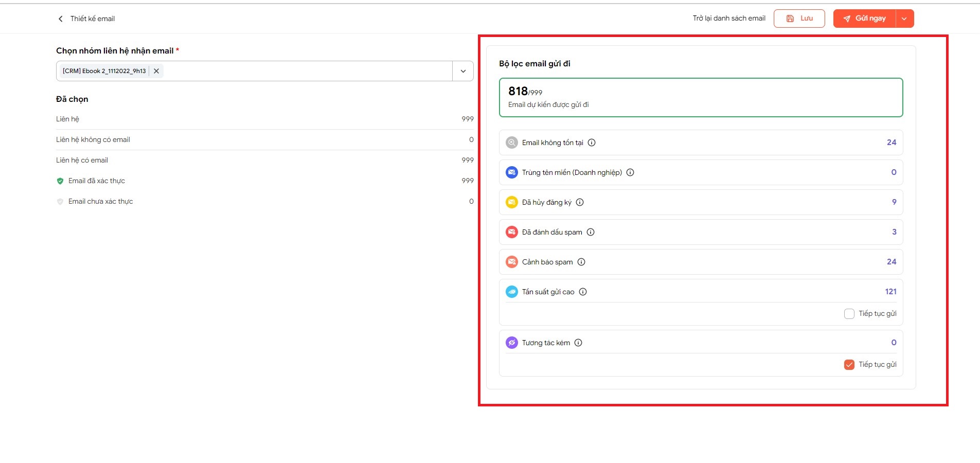Click info icon beside Đã đánh dấu spam
The height and width of the screenshot is (463, 980).
pyautogui.click(x=591, y=232)
